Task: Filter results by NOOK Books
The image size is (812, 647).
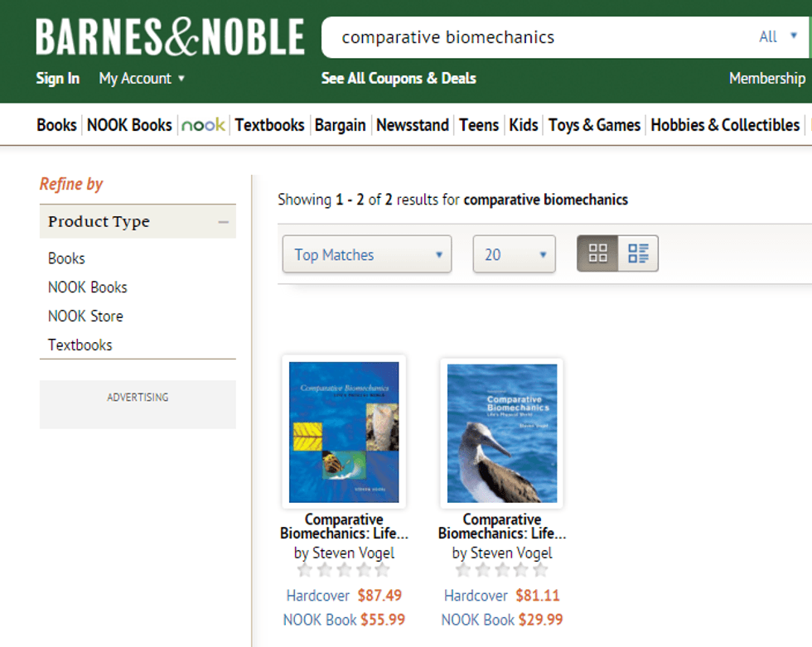Action: pos(88,287)
